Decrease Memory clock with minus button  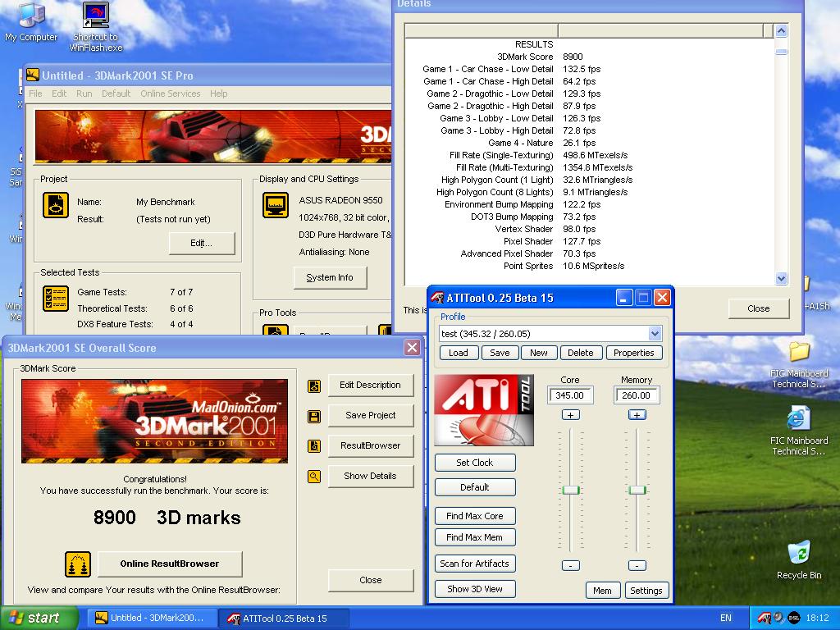tap(637, 565)
